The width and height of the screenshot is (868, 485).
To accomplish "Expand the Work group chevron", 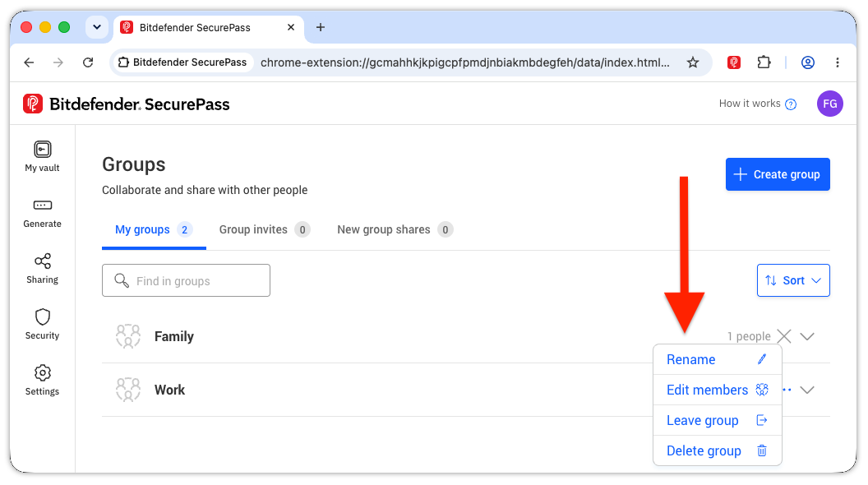I will pos(807,390).
